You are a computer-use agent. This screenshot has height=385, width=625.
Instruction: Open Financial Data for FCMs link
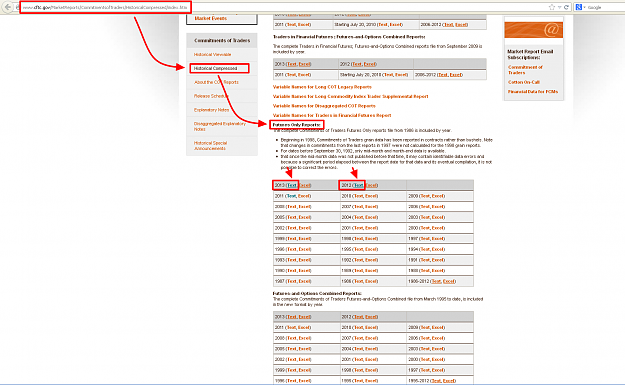[533, 92]
